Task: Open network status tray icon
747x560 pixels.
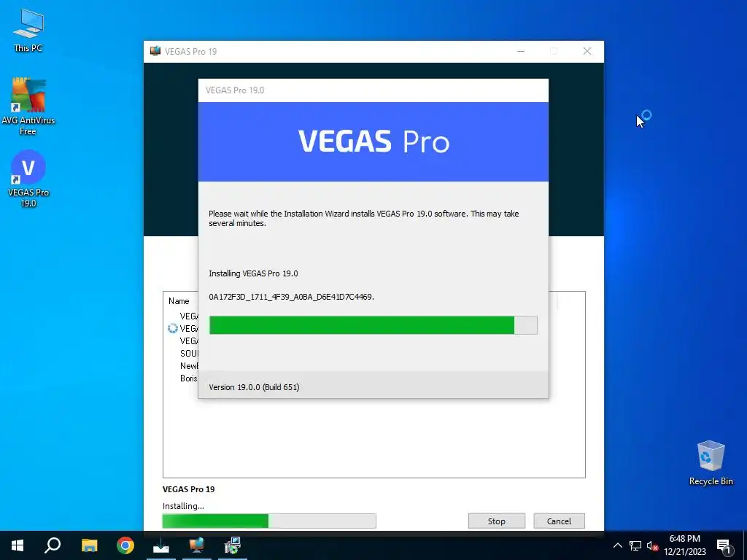Action: click(x=635, y=545)
